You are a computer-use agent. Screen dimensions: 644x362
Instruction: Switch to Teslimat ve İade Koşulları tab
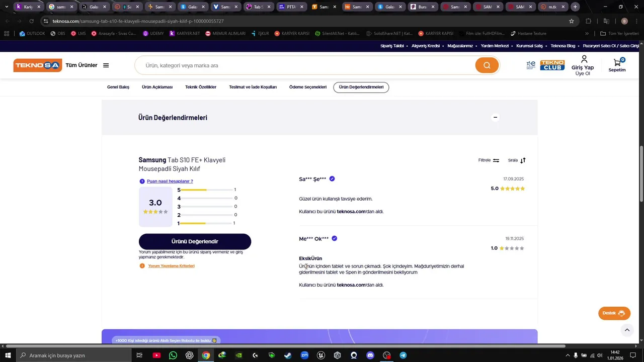coord(253,87)
